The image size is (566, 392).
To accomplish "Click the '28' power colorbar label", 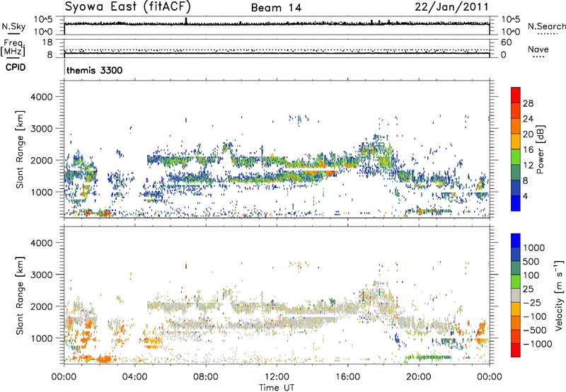I will click(528, 103).
